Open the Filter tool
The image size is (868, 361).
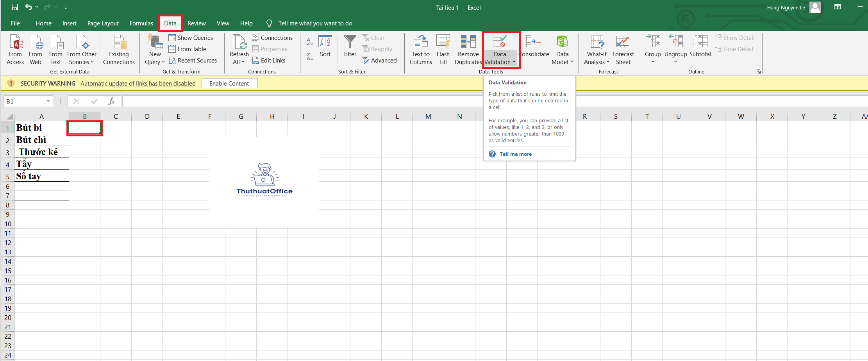pyautogui.click(x=349, y=49)
